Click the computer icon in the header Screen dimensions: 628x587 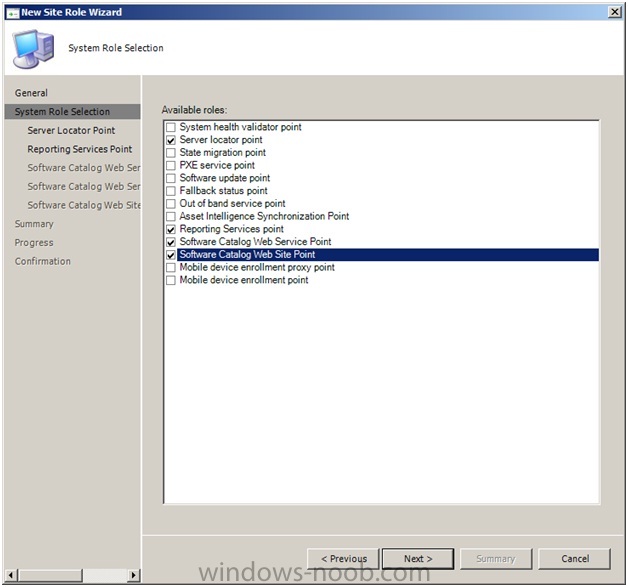33,48
